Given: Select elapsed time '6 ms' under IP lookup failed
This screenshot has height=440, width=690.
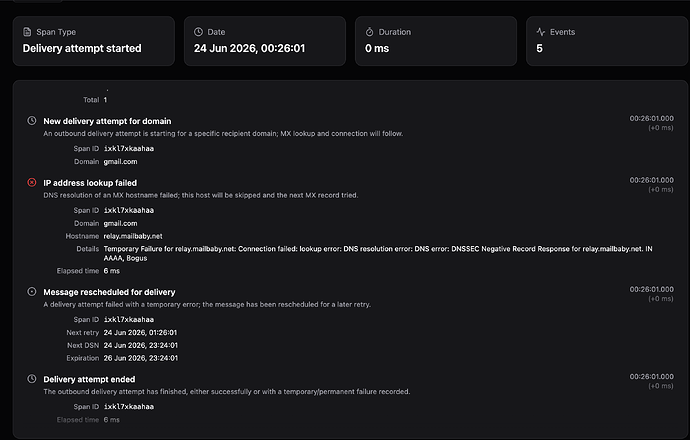Looking at the screenshot, I should 112,271.
